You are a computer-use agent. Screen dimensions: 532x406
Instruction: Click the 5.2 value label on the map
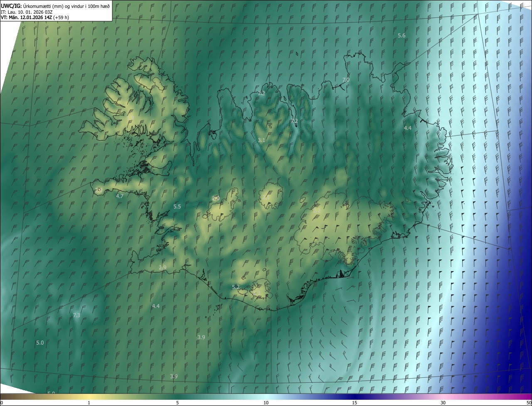236,287
